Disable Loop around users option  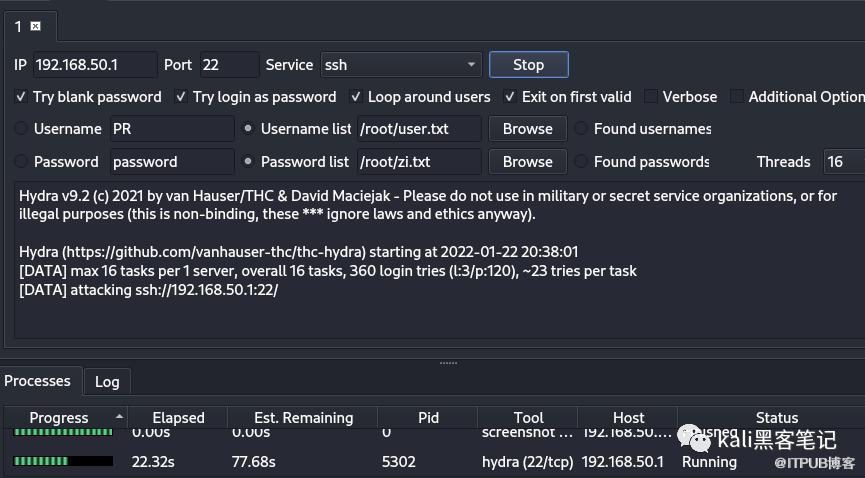point(356,97)
